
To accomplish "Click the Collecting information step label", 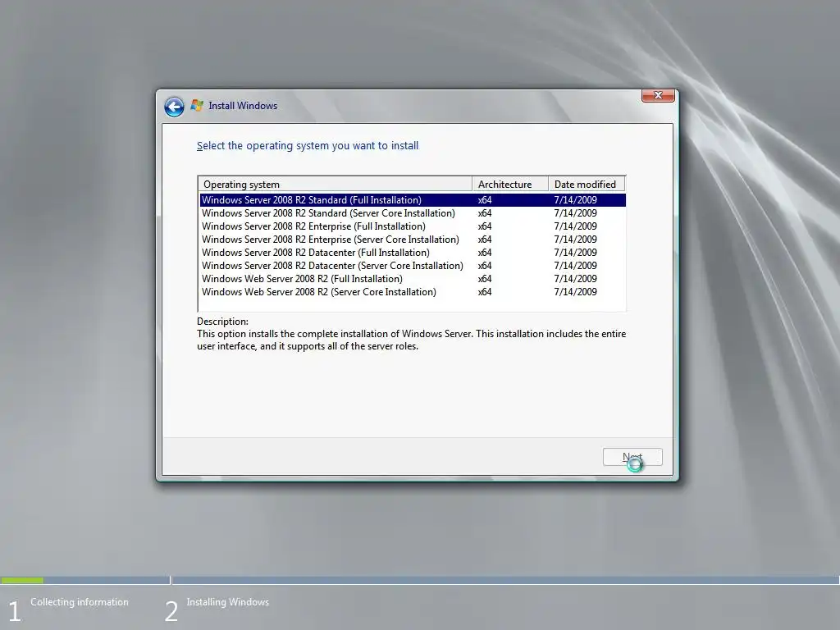I will tap(80, 602).
